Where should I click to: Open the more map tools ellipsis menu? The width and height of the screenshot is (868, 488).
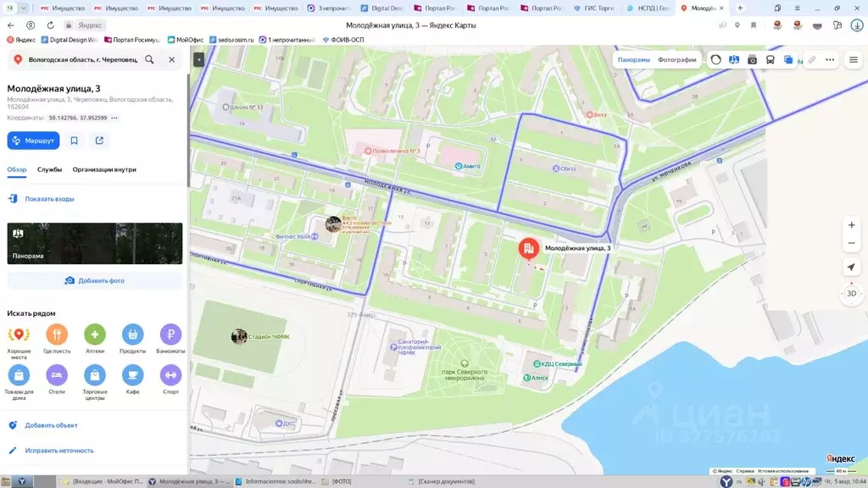click(830, 60)
